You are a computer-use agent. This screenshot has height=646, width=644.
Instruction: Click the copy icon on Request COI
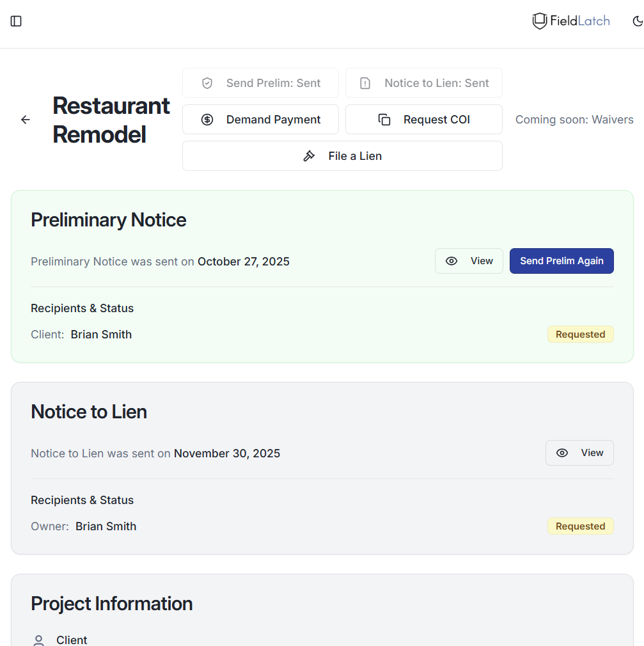[x=384, y=120]
